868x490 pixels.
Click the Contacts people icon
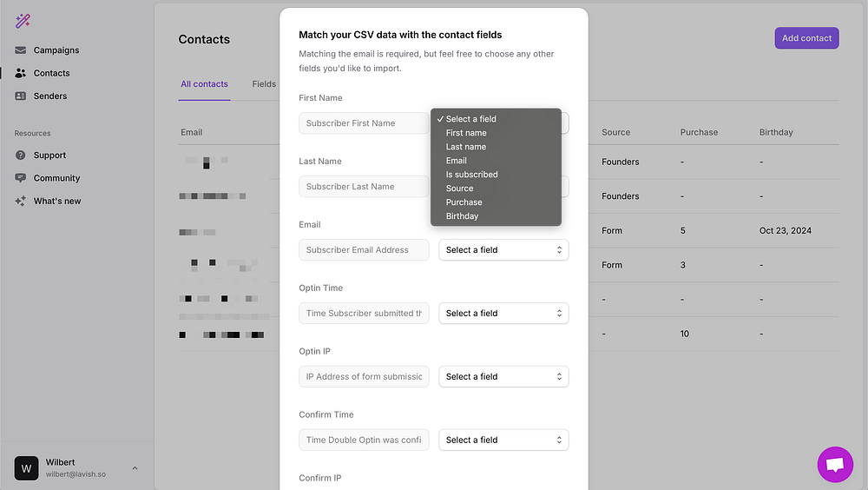(21, 73)
